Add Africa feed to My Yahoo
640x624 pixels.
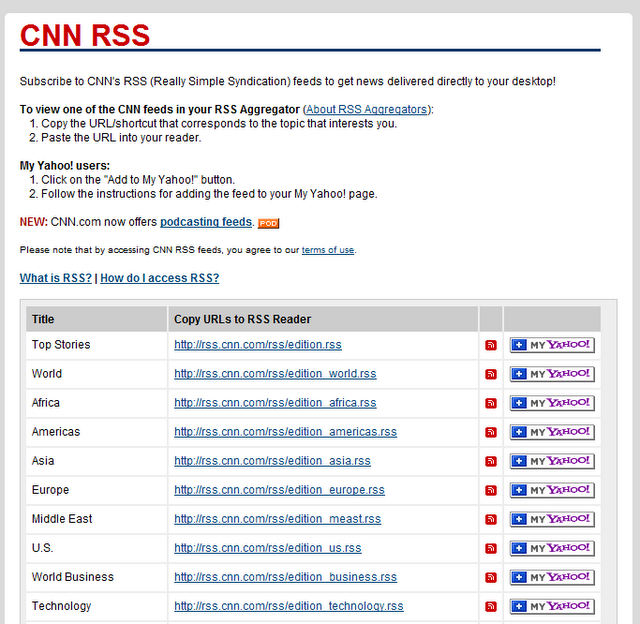coord(552,403)
